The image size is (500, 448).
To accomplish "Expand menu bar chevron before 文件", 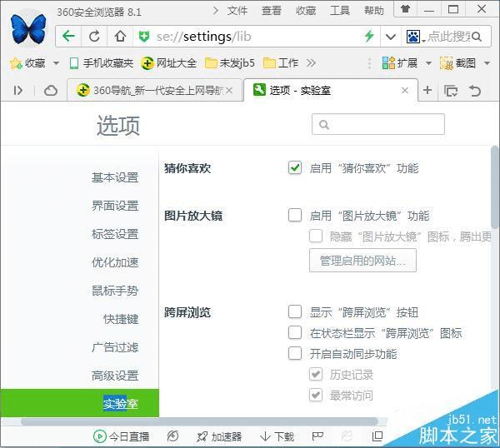I will coord(216,11).
